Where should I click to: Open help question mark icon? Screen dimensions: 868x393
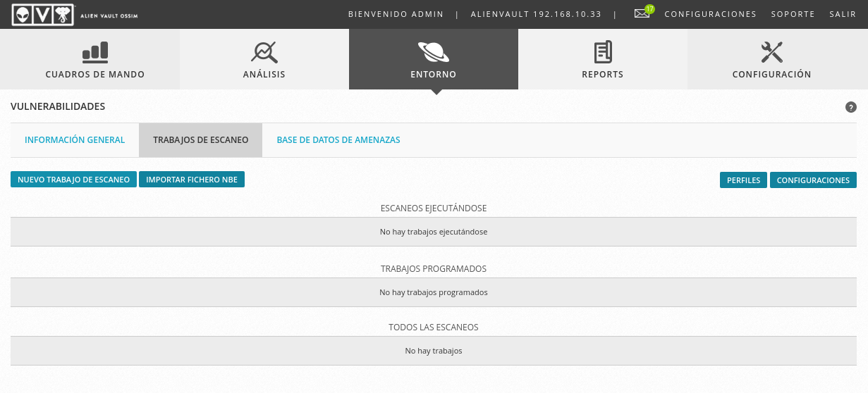coord(850,107)
